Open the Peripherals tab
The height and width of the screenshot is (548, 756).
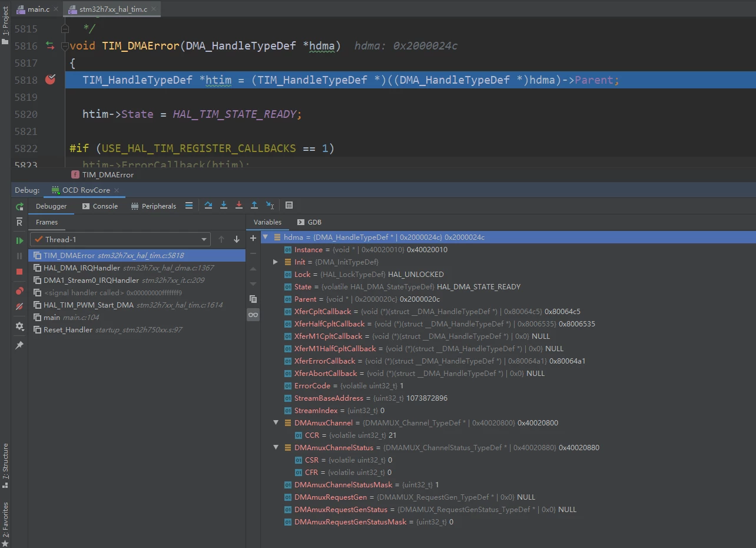click(153, 206)
